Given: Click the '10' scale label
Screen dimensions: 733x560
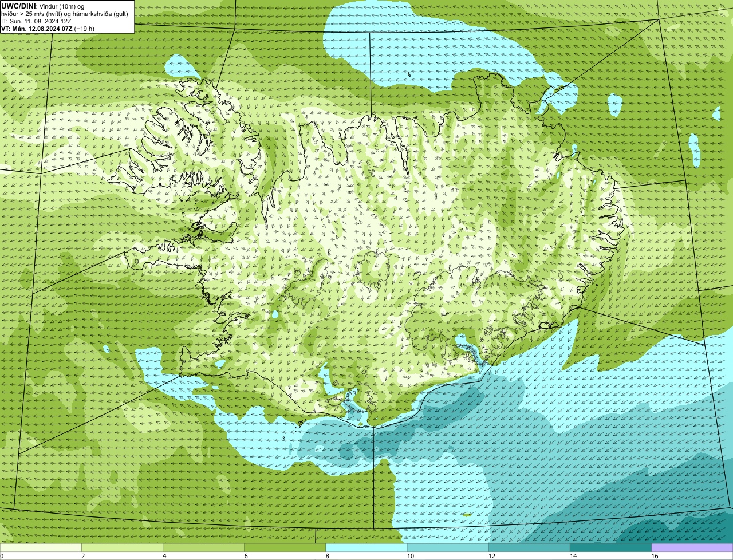Looking at the screenshot, I should [x=410, y=556].
